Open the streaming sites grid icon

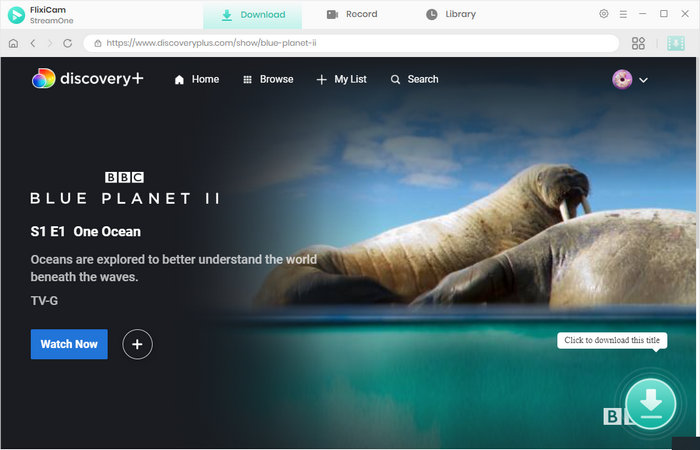pyautogui.click(x=638, y=43)
